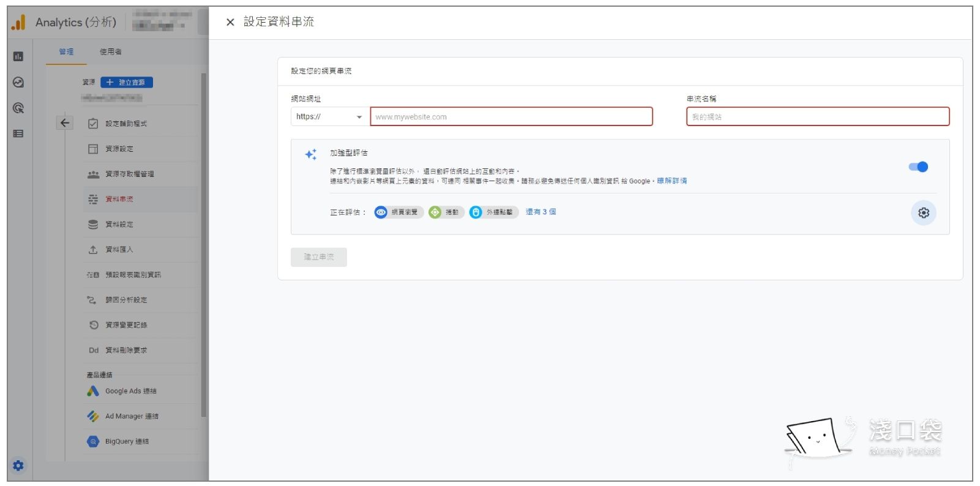The width and height of the screenshot is (980, 486).
Task: Close the 設定資料串流 panel with the X
Action: click(x=230, y=22)
